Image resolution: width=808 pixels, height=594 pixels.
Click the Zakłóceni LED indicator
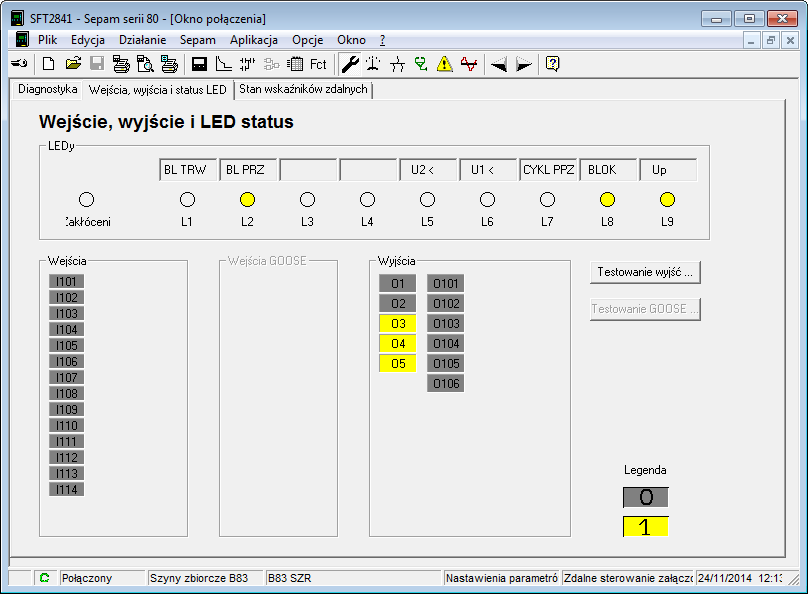point(87,199)
